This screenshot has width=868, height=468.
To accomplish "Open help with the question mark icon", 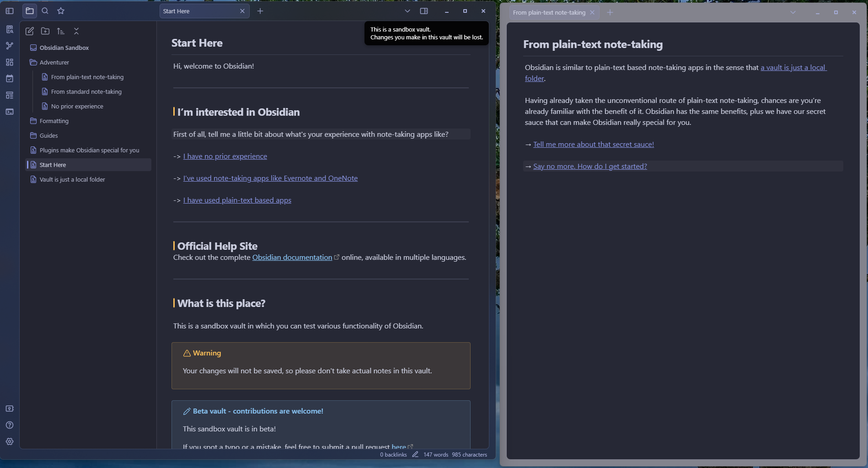I will coord(10,425).
